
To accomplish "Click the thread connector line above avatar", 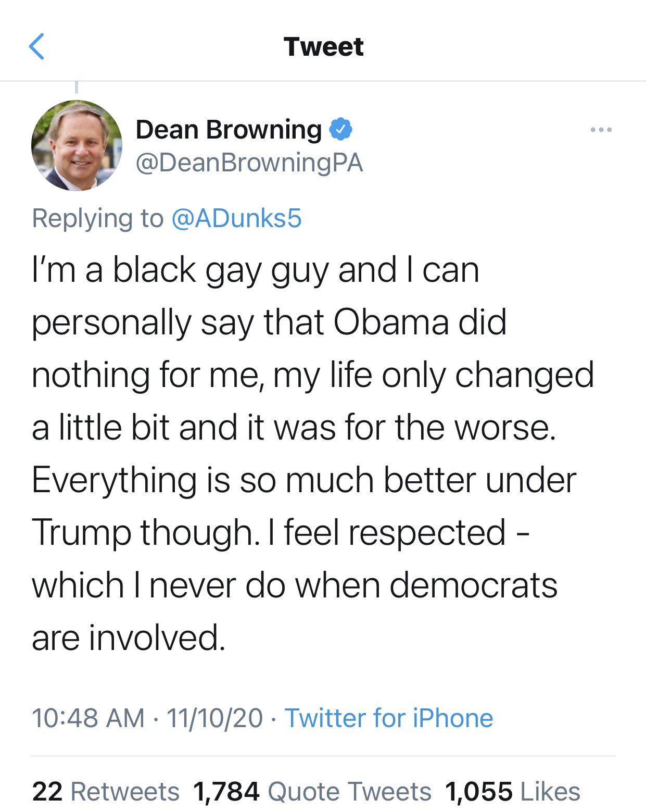I will click(77, 88).
